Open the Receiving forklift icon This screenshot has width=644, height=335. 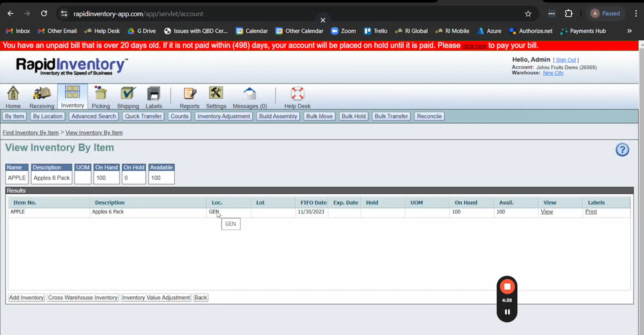click(x=42, y=93)
